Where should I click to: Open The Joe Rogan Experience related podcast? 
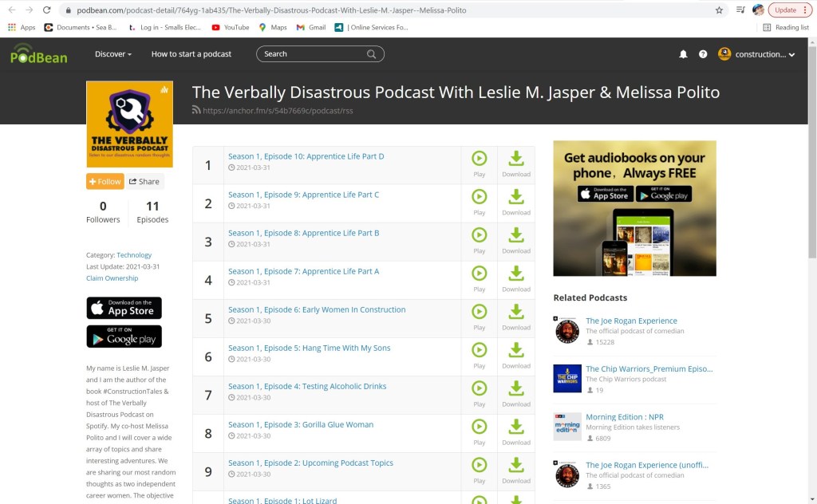(631, 321)
